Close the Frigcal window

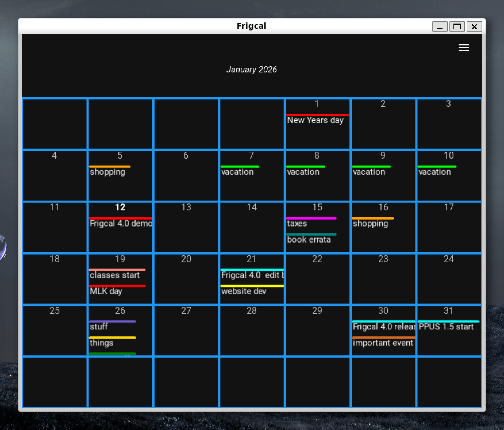point(474,27)
